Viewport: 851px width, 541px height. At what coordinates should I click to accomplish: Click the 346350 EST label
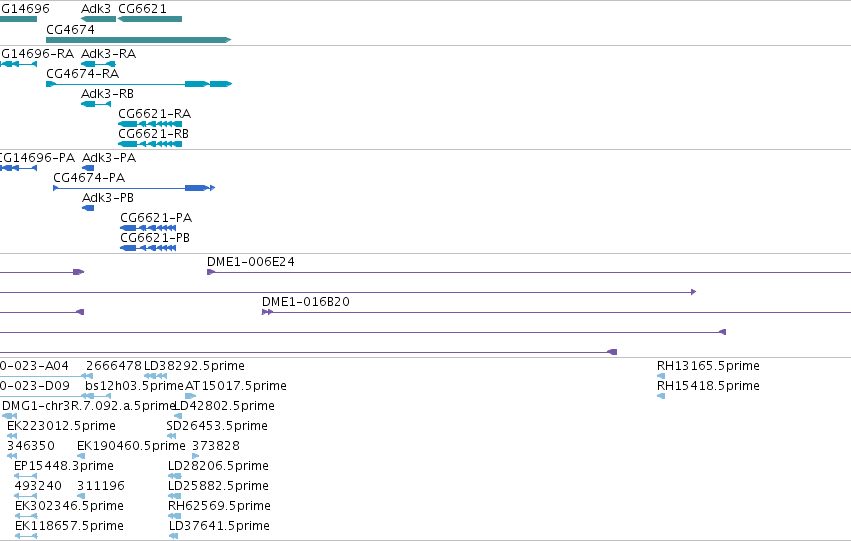30,446
